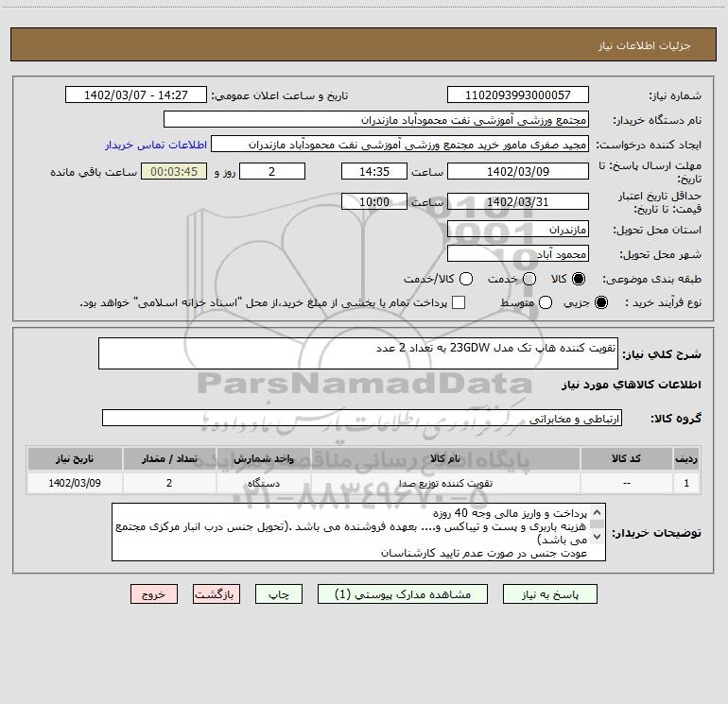Click the delivery province field مازندران

pos(518,230)
